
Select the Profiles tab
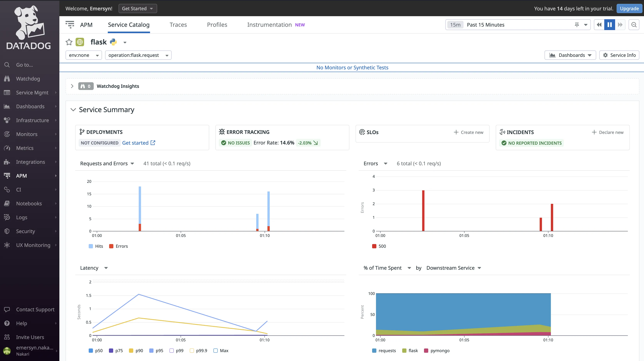[x=217, y=24]
